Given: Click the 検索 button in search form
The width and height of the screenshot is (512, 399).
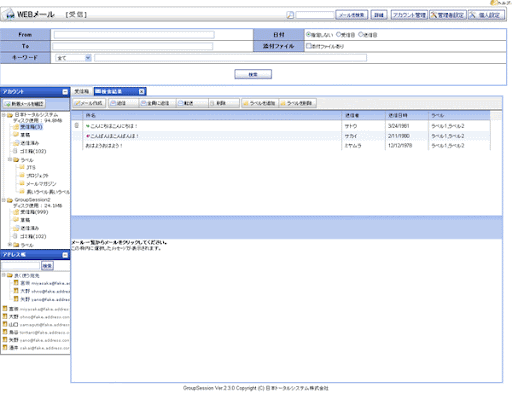Looking at the screenshot, I should pyautogui.click(x=253, y=74).
